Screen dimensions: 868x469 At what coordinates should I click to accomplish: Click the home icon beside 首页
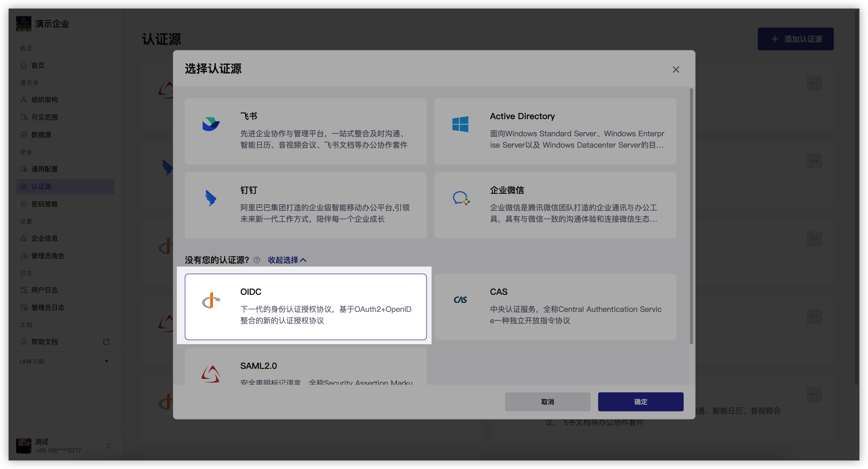click(24, 65)
